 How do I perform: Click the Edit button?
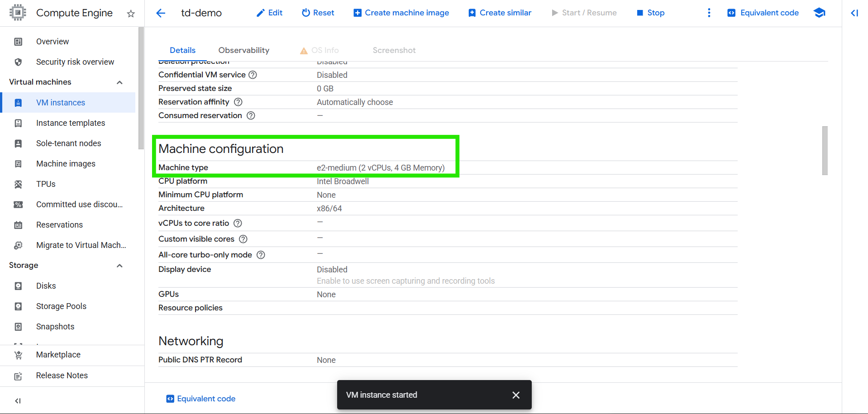(270, 13)
